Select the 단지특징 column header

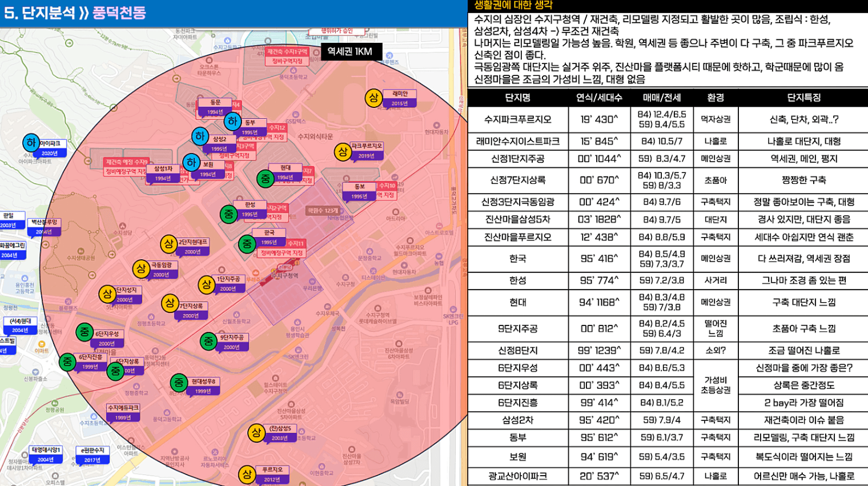click(803, 98)
